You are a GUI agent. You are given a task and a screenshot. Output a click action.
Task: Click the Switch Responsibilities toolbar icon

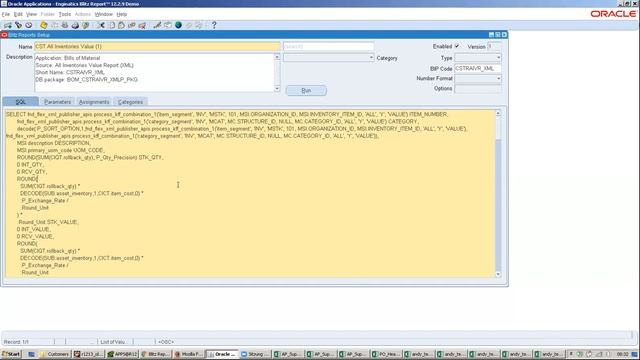(64, 25)
